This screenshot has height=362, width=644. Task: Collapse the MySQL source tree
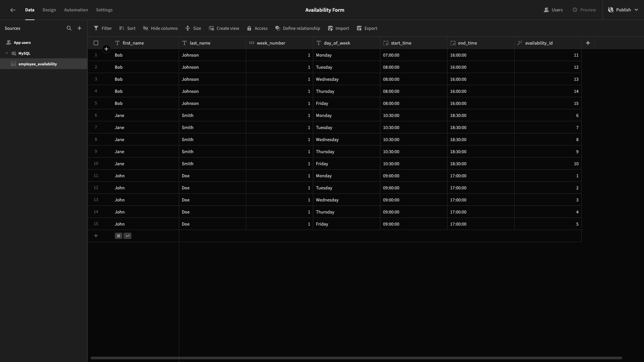point(7,53)
